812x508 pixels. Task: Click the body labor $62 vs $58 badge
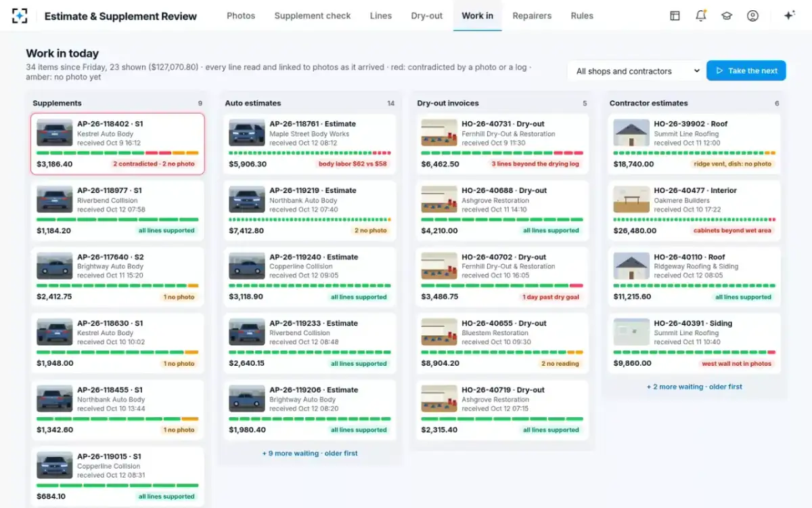[x=353, y=164]
